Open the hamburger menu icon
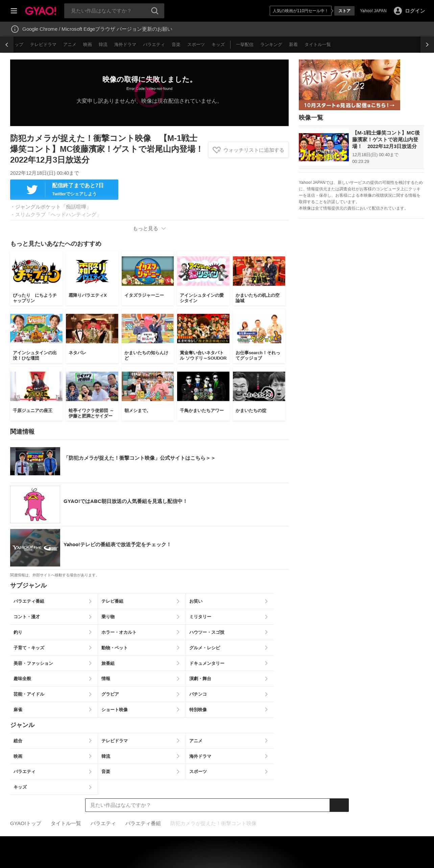Viewport: 434px width, 868px height. coord(14,11)
